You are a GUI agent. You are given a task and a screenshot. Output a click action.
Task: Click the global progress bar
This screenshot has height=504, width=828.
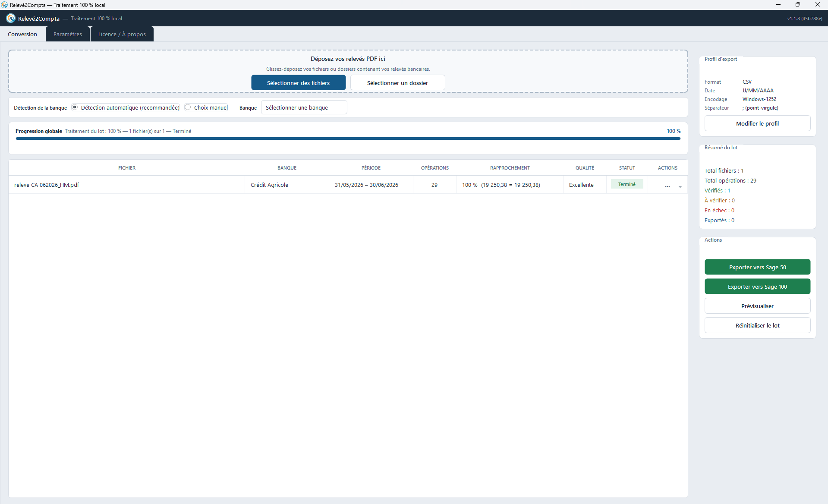coord(348,139)
